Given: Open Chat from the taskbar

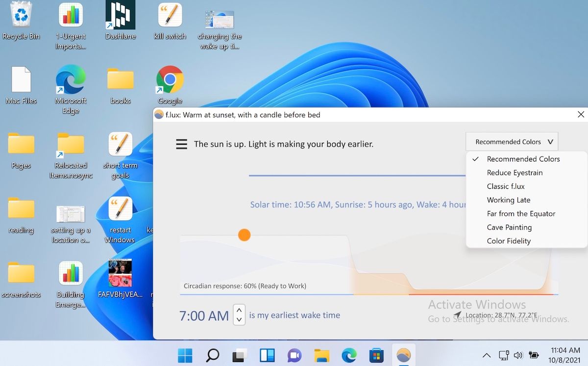Looking at the screenshot, I should pyautogui.click(x=294, y=355).
